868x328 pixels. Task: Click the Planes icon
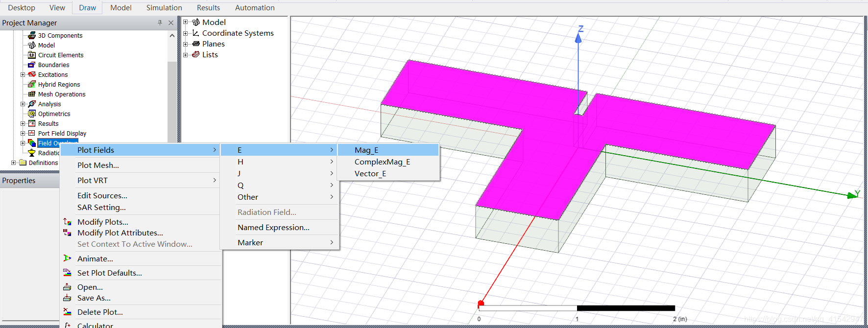click(x=196, y=44)
